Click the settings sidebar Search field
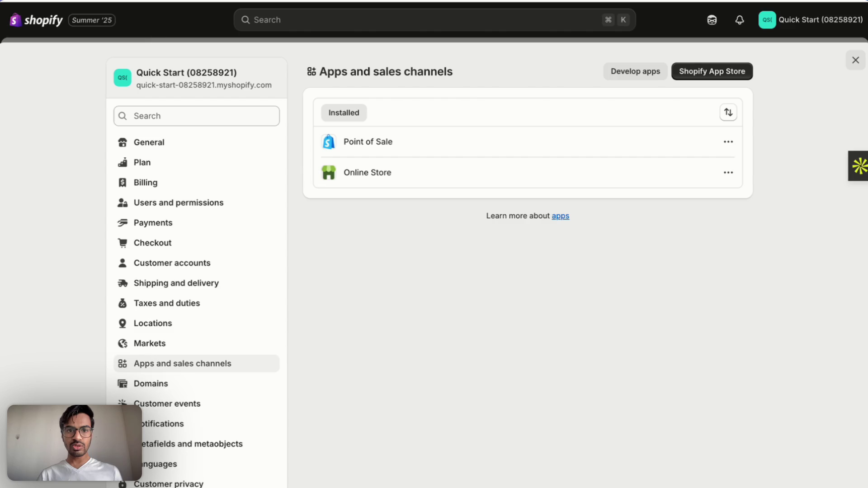The height and width of the screenshot is (488, 868). [197, 116]
